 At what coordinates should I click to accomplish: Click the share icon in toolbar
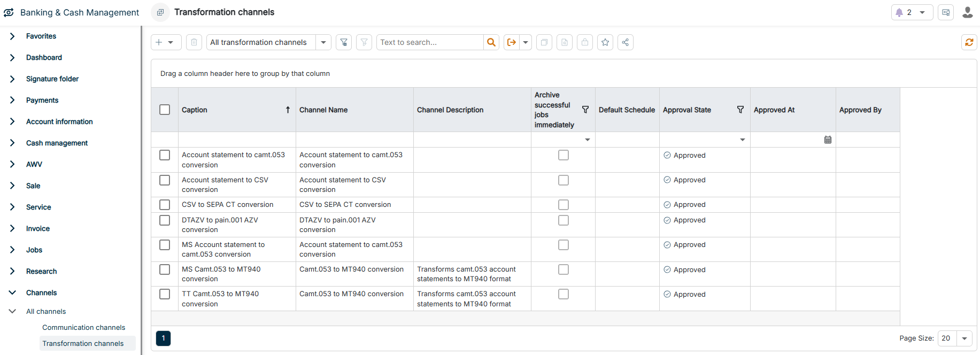coord(626,42)
